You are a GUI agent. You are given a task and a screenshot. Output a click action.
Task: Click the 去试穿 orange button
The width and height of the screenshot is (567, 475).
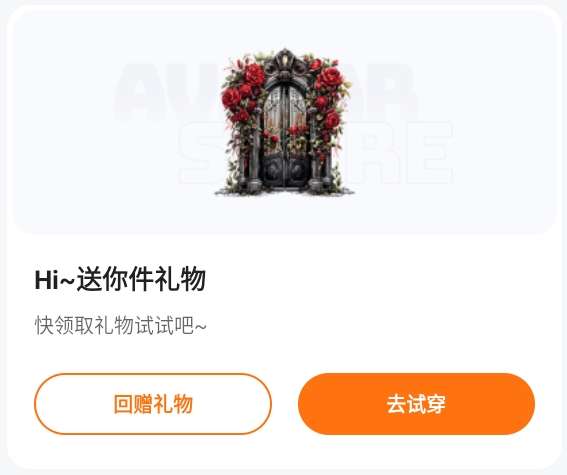point(416,404)
